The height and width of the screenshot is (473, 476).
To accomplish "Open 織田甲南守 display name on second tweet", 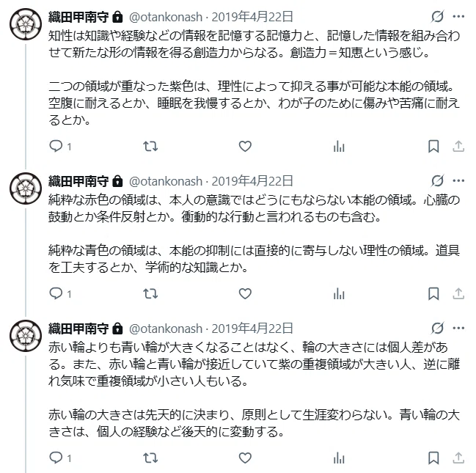I will [x=78, y=181].
